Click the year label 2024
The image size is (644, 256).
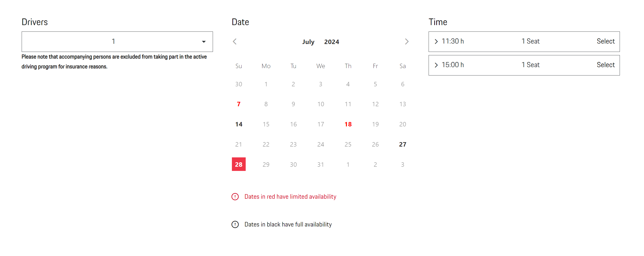332,42
